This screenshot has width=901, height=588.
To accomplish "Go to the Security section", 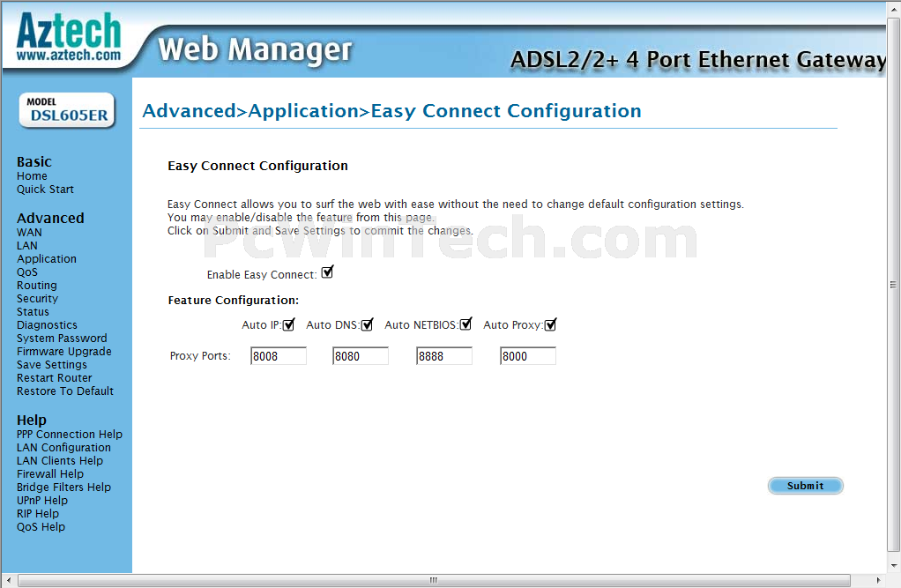I will (x=37, y=298).
